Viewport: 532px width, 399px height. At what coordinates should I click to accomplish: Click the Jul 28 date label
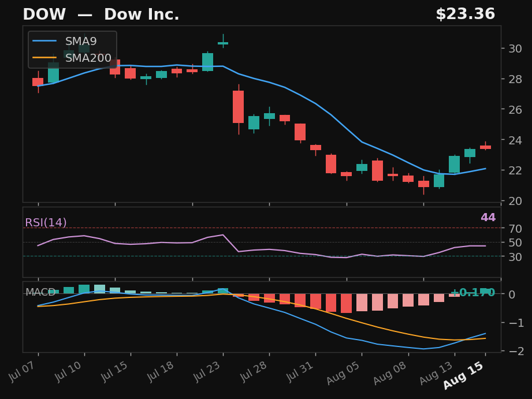[x=255, y=371]
